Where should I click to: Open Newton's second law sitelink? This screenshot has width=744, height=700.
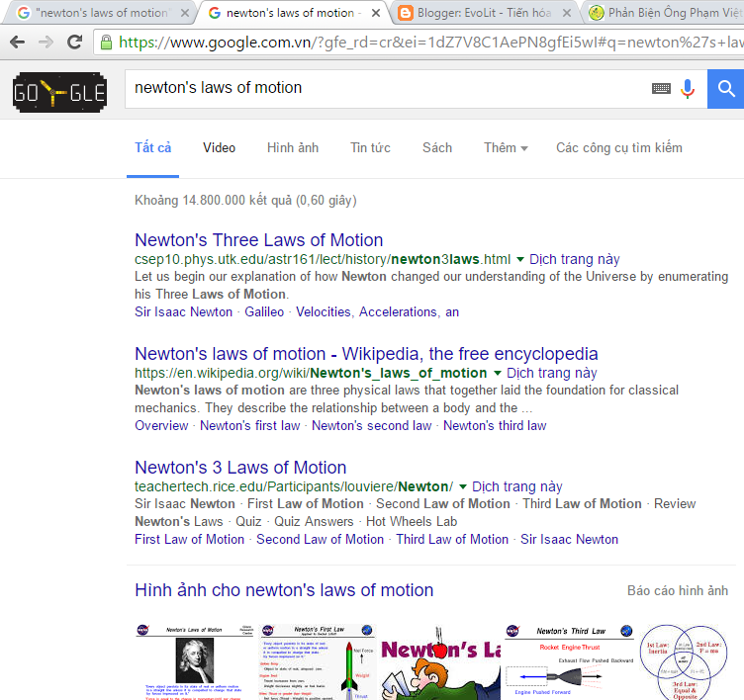click(x=372, y=426)
